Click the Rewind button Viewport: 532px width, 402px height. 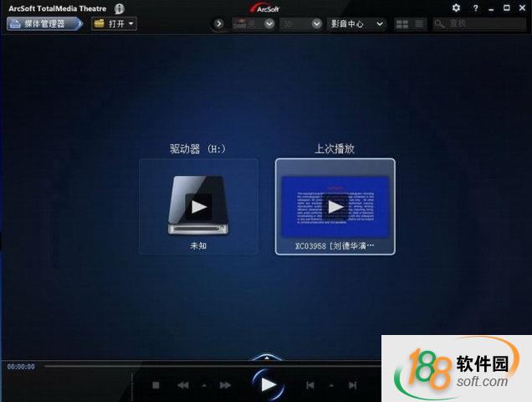click(x=182, y=385)
